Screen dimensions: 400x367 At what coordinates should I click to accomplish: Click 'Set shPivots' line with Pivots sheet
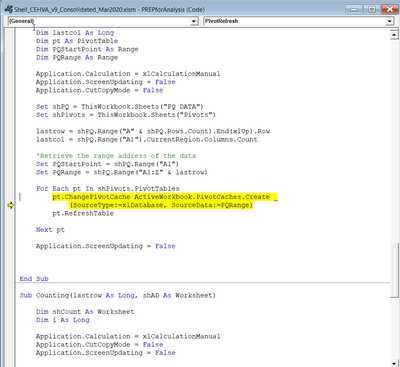[x=126, y=115]
